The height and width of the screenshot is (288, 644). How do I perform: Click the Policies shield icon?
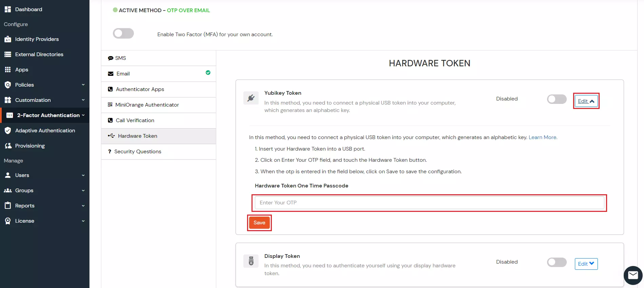8,85
